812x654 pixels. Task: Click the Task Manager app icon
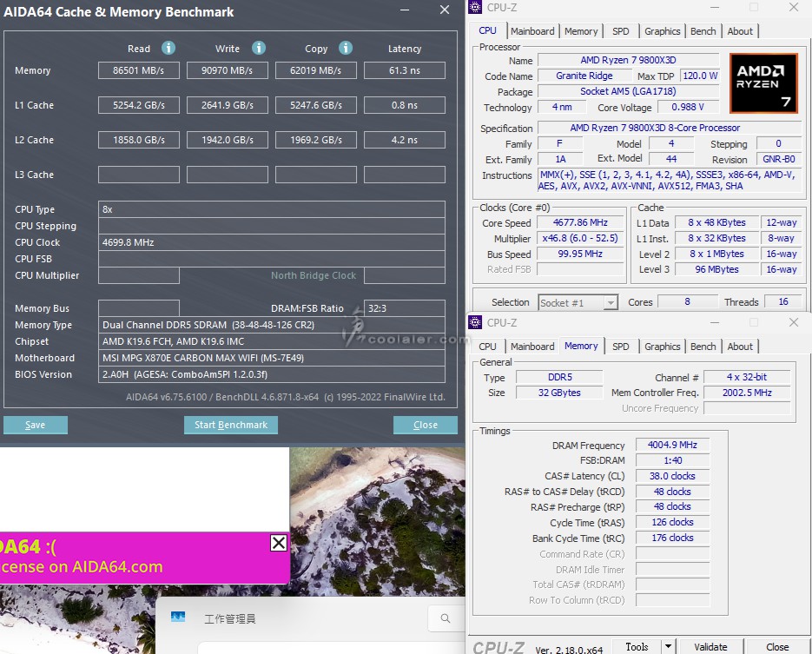coord(178,618)
